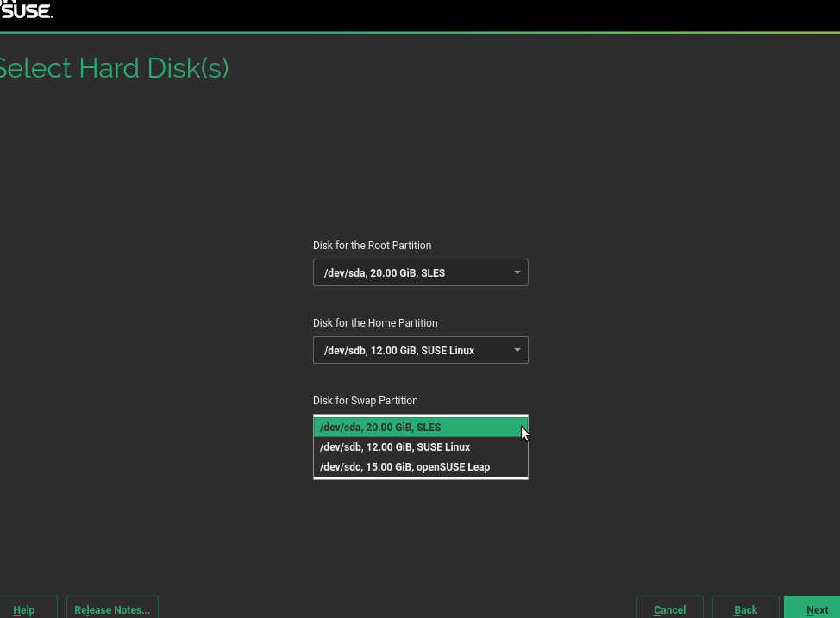
Task: Show the Release Notes
Action: click(x=112, y=609)
